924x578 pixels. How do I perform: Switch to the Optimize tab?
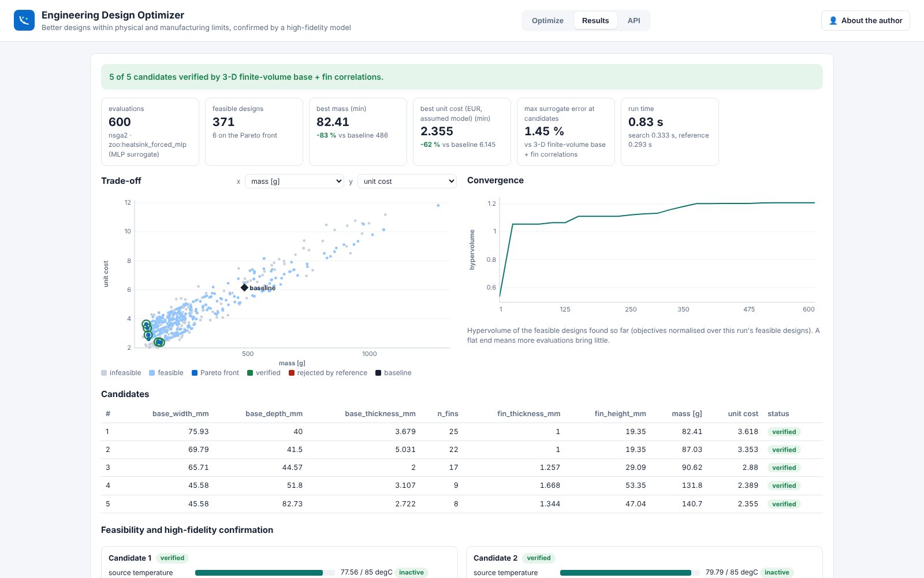[x=547, y=21]
